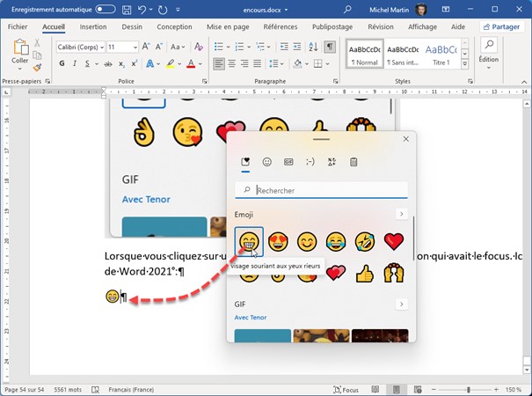Enable Focus mode in the status bar

pyautogui.click(x=346, y=389)
